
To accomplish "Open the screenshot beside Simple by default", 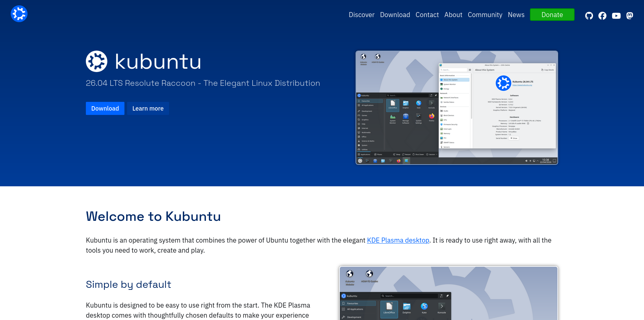I will 448,293.
